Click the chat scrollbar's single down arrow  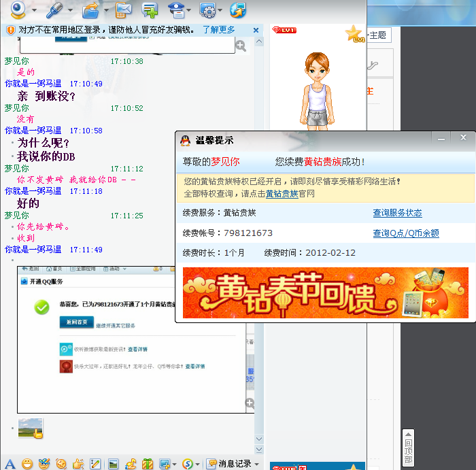pyautogui.click(x=259, y=439)
